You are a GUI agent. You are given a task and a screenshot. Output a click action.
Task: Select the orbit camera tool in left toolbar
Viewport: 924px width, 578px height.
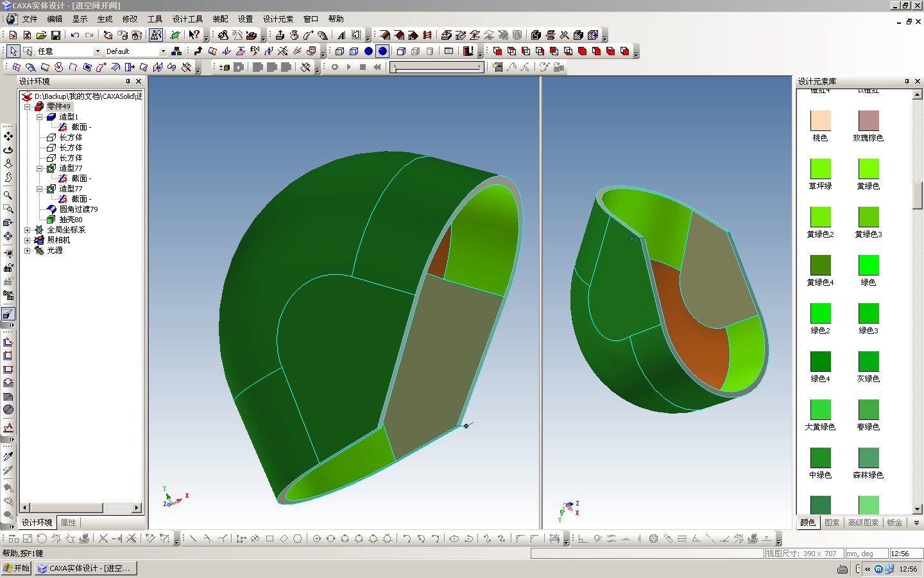point(8,150)
